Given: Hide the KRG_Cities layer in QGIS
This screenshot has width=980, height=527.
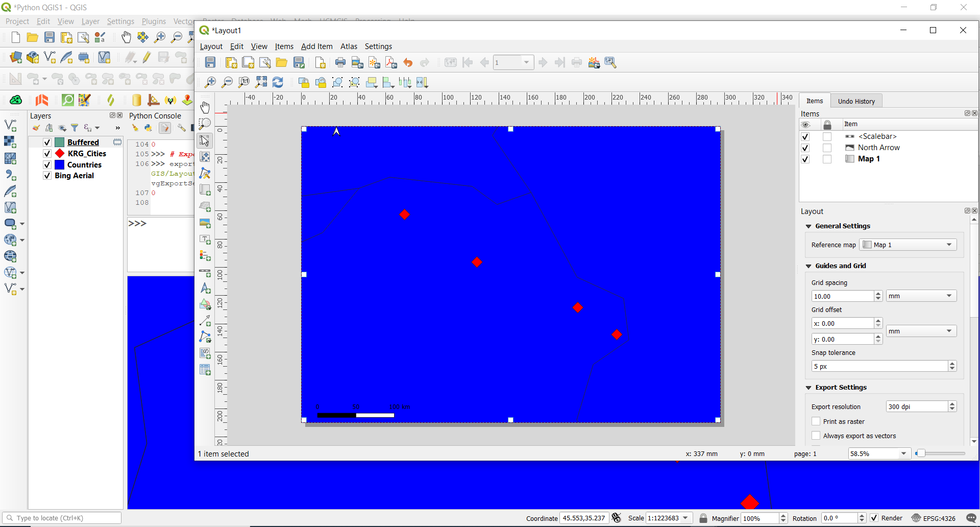Looking at the screenshot, I should pos(47,153).
